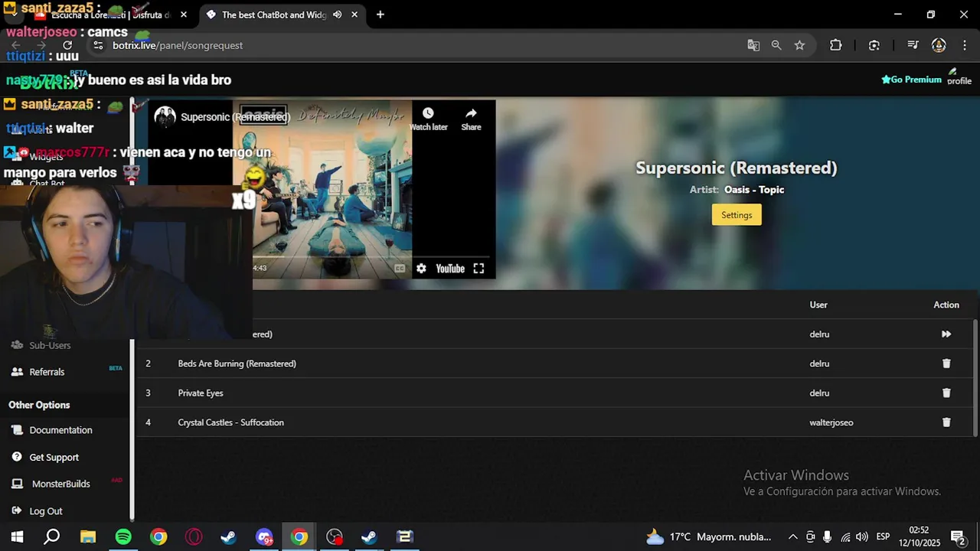Open a new browser tab

coord(381,15)
